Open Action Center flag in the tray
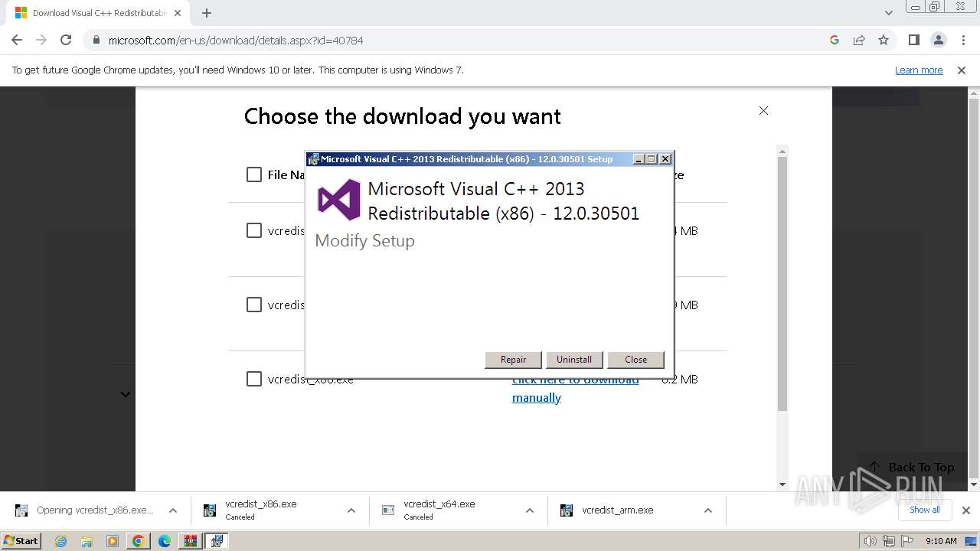 coord(907,541)
